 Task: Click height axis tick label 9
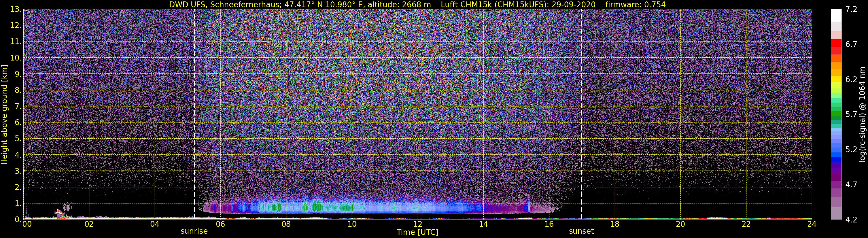tap(18, 74)
